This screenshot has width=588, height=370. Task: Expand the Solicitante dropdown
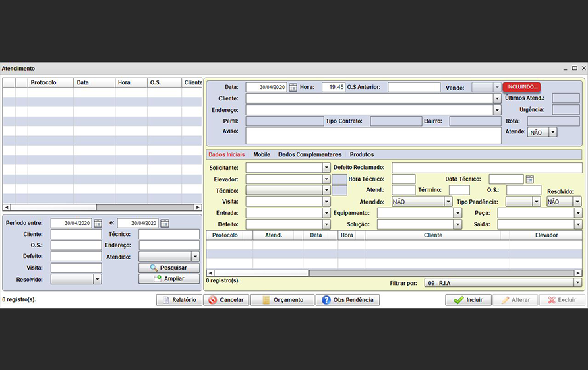coord(326,168)
